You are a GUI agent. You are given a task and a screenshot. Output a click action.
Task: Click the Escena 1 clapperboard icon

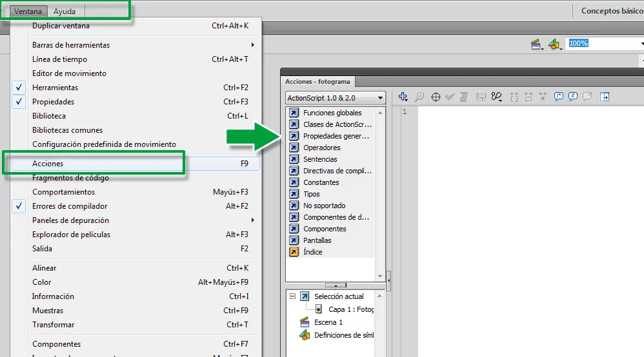[x=305, y=322]
